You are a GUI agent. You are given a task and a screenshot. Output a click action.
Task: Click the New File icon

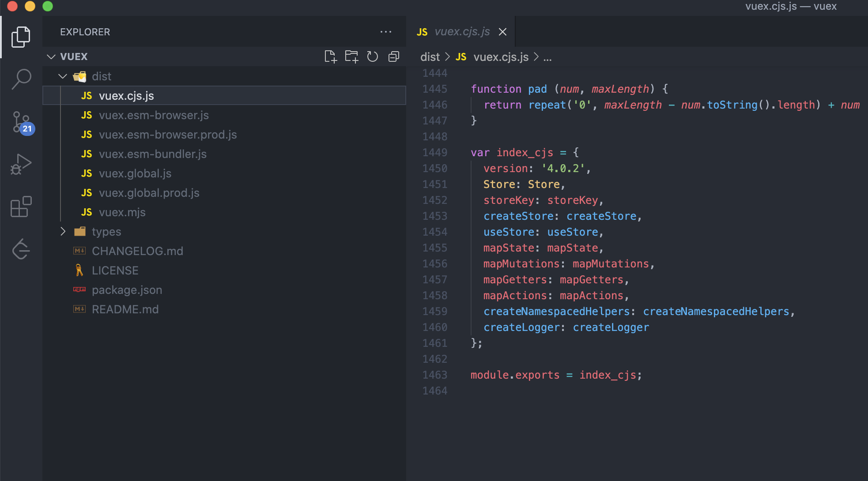pos(330,56)
